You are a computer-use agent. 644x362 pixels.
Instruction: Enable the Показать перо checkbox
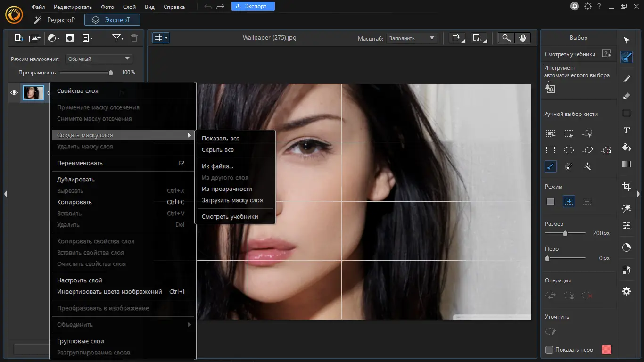[549, 350]
